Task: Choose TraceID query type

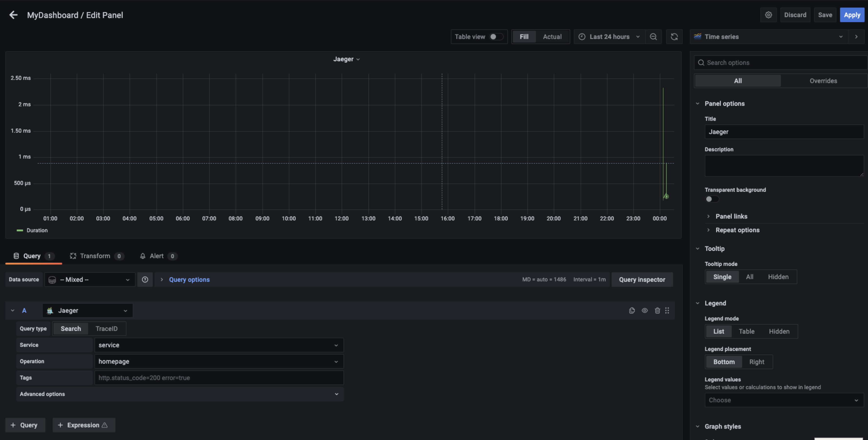Action: pos(107,329)
